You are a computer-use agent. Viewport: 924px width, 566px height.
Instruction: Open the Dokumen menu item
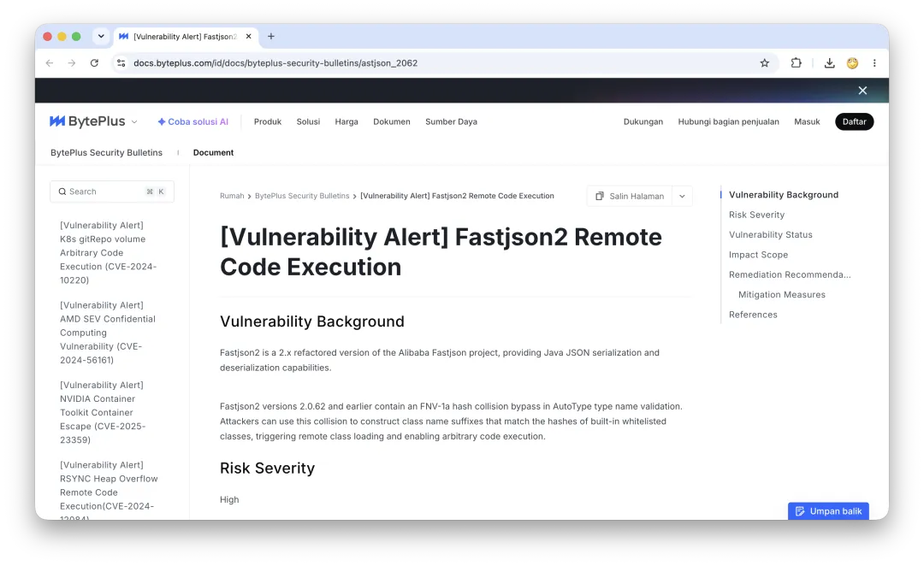(391, 122)
